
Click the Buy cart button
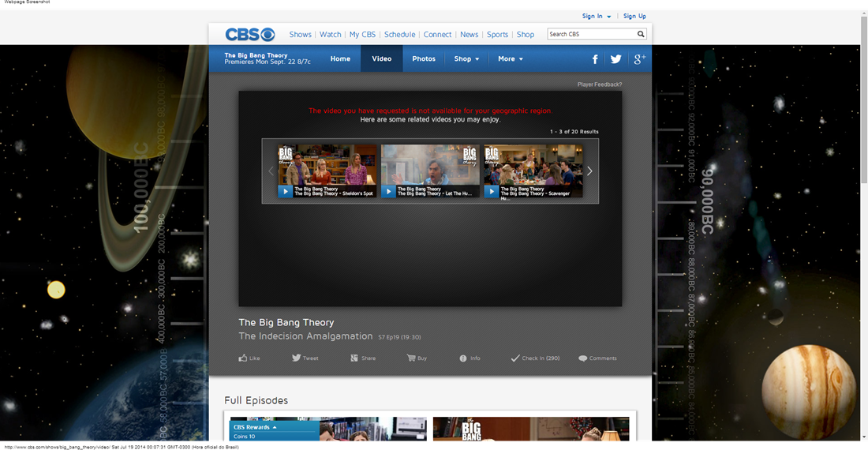click(x=417, y=358)
